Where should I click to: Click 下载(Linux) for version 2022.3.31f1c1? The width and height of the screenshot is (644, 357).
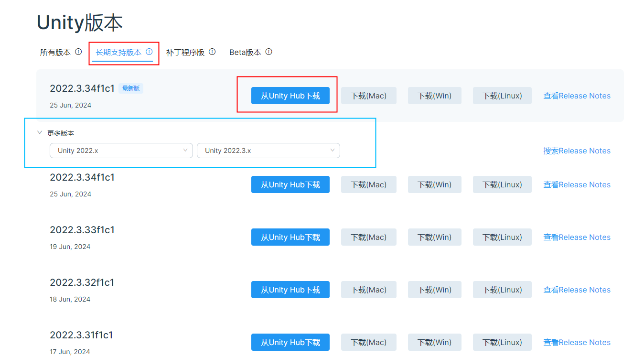(502, 342)
